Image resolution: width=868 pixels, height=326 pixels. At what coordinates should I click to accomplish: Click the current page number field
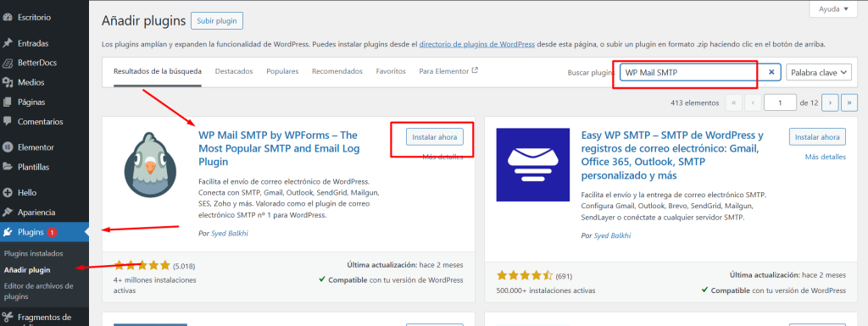click(x=780, y=102)
